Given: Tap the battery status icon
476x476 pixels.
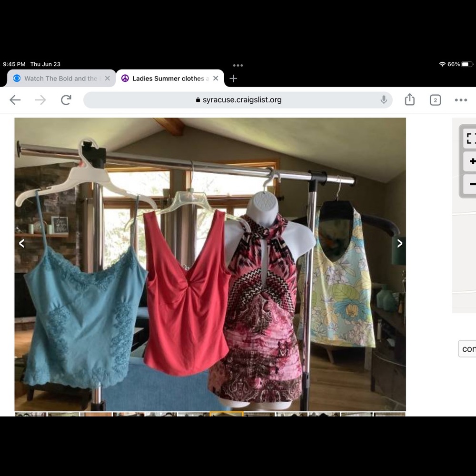Looking at the screenshot, I should pyautogui.click(x=467, y=64).
